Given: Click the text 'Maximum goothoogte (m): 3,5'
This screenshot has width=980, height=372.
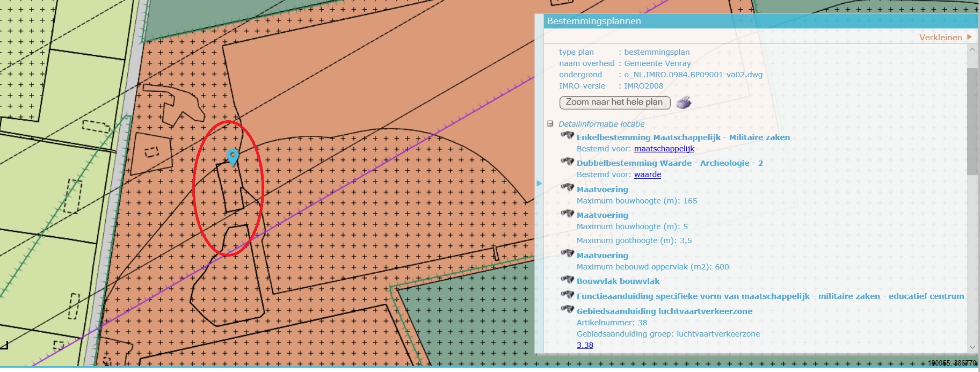Looking at the screenshot, I should [634, 240].
